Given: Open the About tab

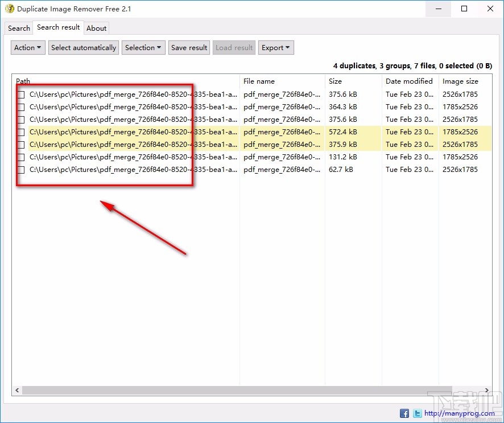Looking at the screenshot, I should point(96,28).
